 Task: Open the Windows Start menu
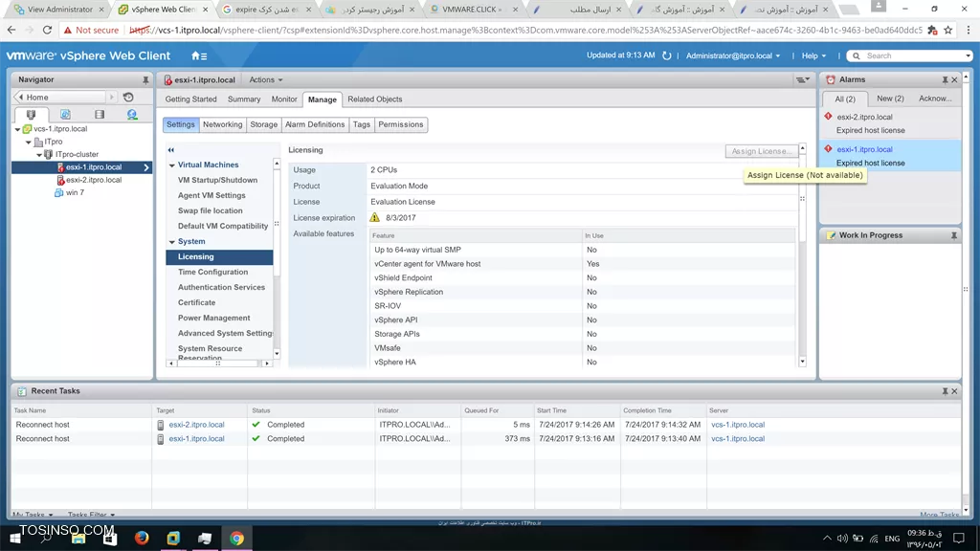coord(15,538)
